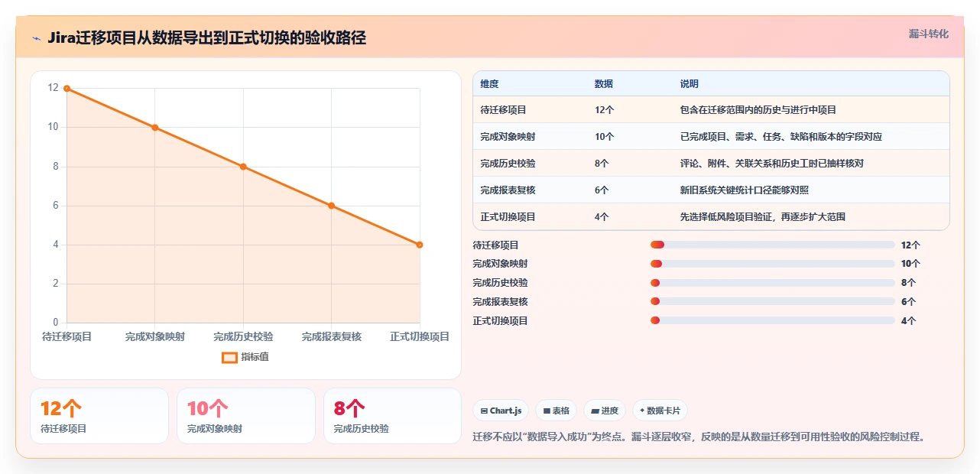
Task: Click the 数据卡片 tag chip
Action: point(660,411)
